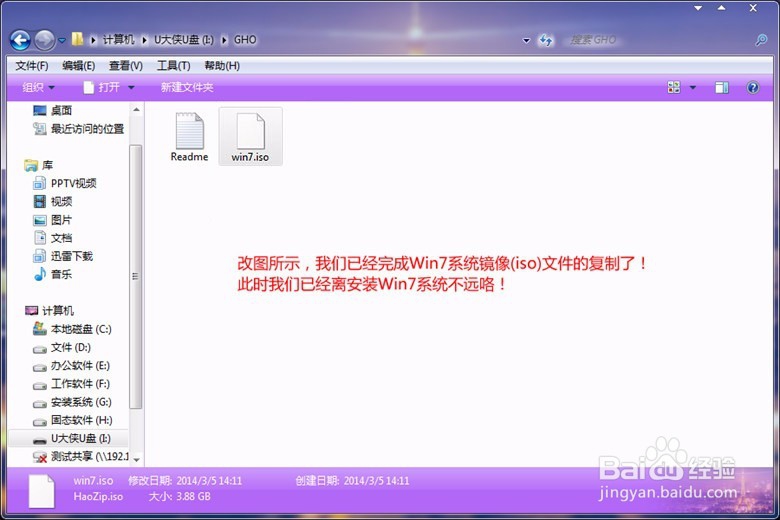
Task: Click HaoZip.iso type in details pane
Action: point(98,497)
